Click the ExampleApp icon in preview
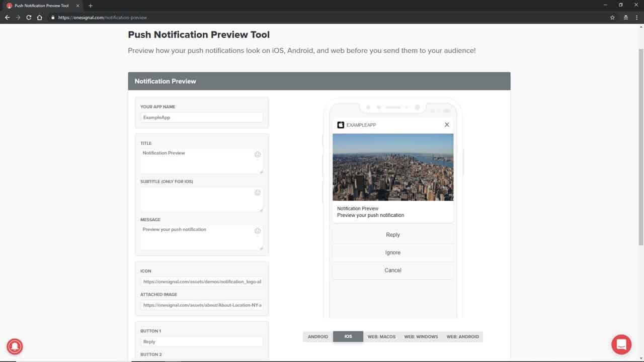This screenshot has height=362, width=644. [x=341, y=125]
